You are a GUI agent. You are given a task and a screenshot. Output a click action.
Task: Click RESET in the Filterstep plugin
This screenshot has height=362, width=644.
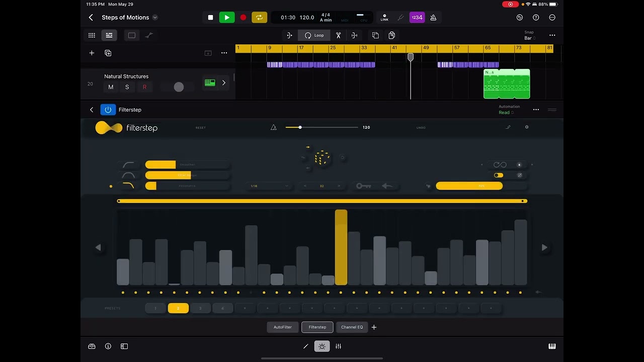click(x=201, y=128)
